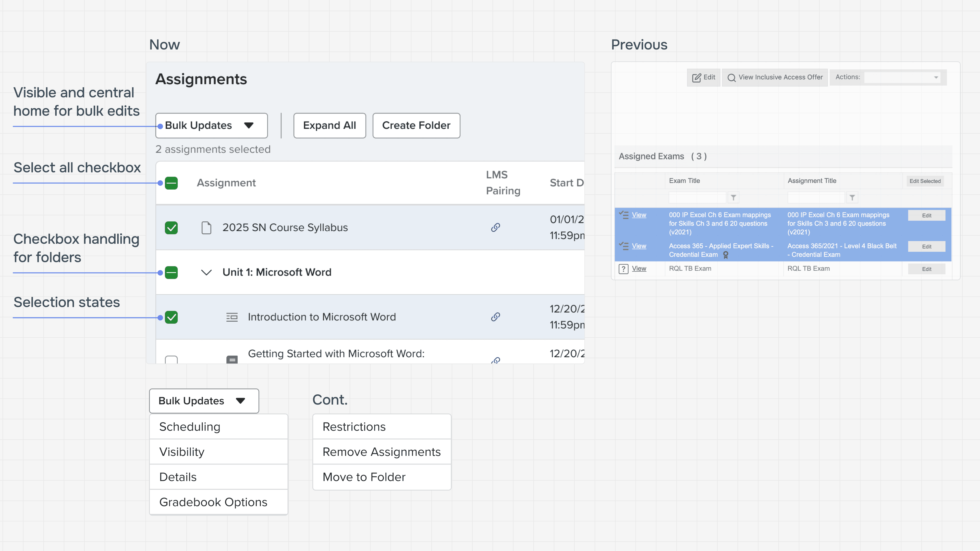The image size is (980, 551).
Task: Click the LMS pairing link icon for Course Syllabus
Action: (495, 227)
